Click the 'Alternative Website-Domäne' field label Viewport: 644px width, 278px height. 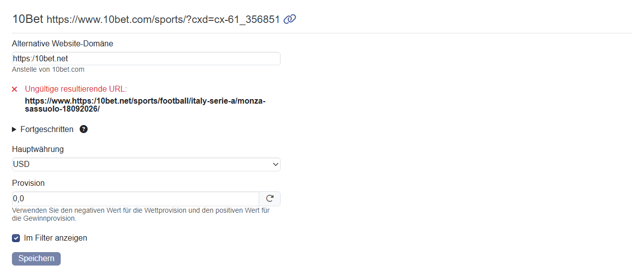[x=63, y=43]
